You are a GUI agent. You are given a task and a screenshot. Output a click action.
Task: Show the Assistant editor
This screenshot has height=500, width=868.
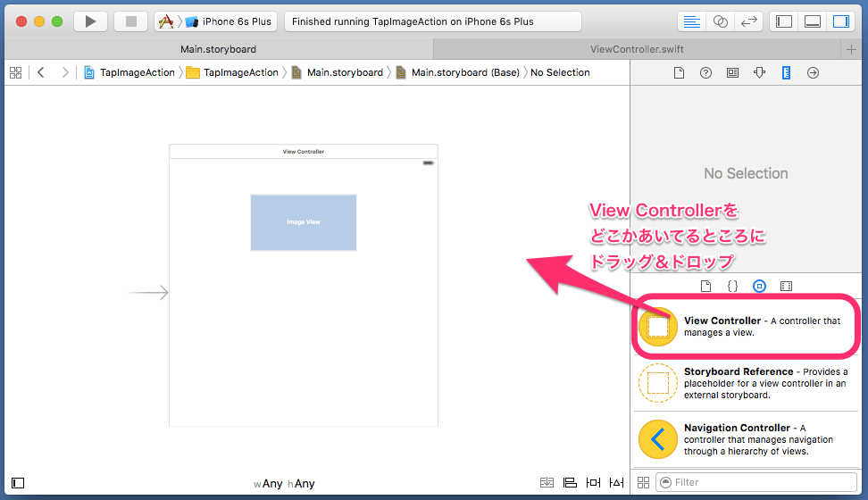(720, 21)
